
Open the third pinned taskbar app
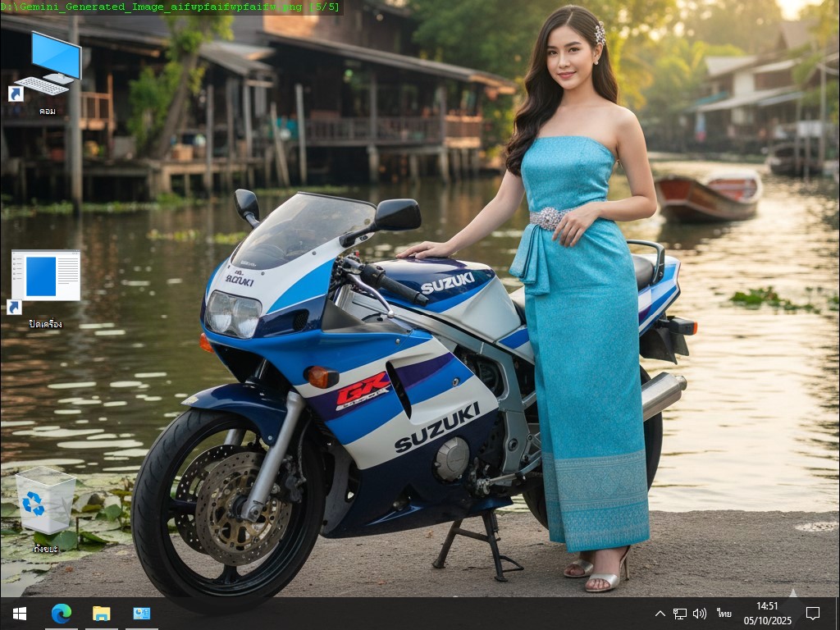pyautogui.click(x=141, y=614)
